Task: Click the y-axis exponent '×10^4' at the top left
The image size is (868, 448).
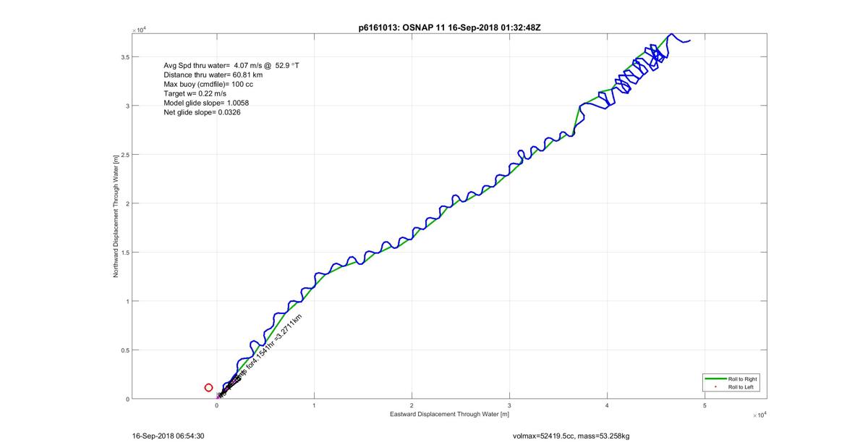Action: point(140,30)
